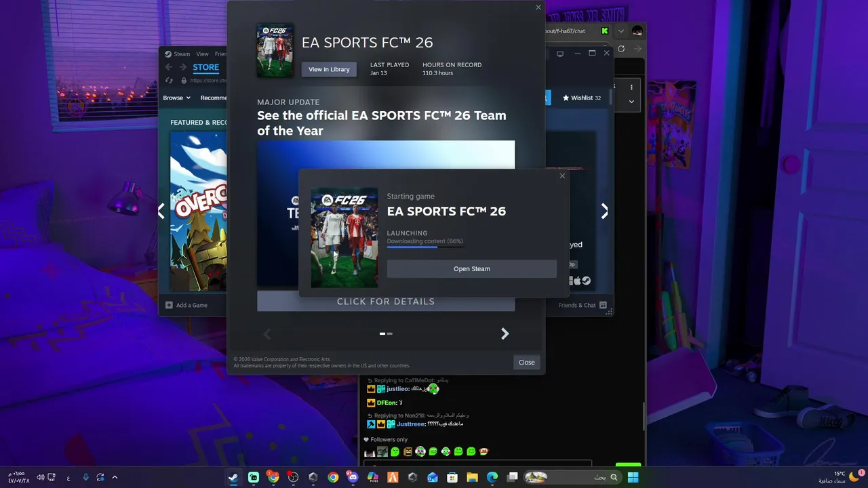Click the back arrow in Steam navigation
The height and width of the screenshot is (488, 868).
169,67
